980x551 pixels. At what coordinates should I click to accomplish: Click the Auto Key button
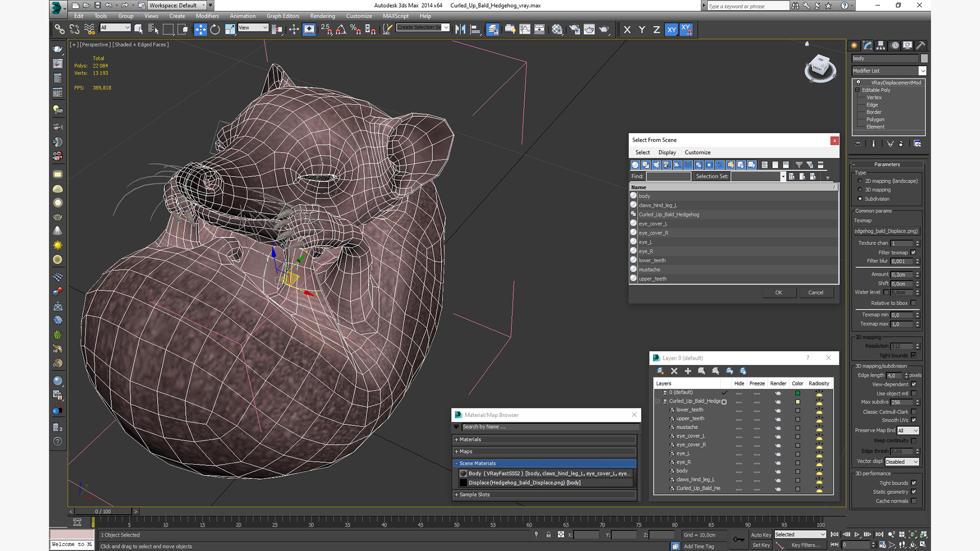coord(761,535)
